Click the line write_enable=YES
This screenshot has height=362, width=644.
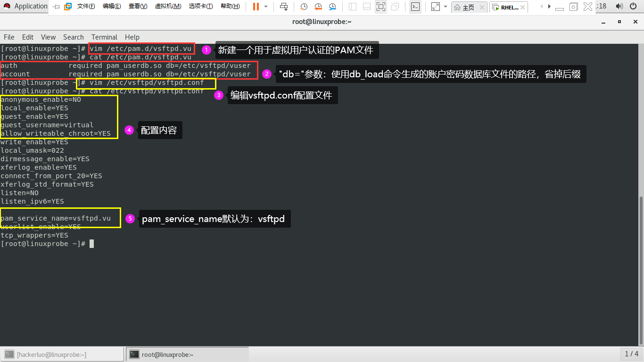(34, 142)
